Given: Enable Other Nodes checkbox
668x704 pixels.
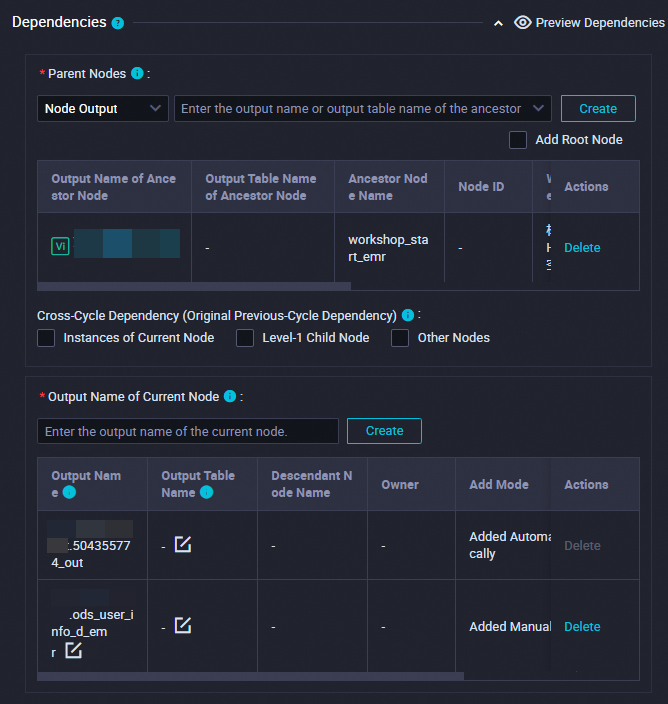Looking at the screenshot, I should [400, 338].
